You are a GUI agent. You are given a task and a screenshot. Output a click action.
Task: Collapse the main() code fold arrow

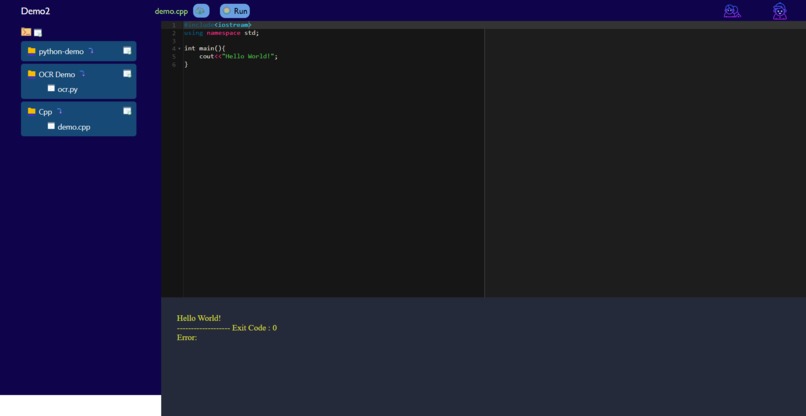click(x=179, y=48)
